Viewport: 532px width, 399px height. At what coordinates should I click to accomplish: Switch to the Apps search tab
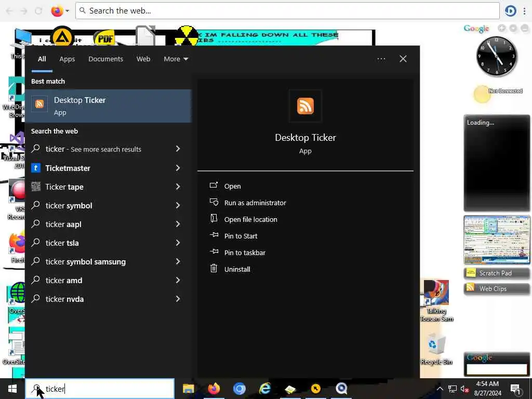pos(67,59)
